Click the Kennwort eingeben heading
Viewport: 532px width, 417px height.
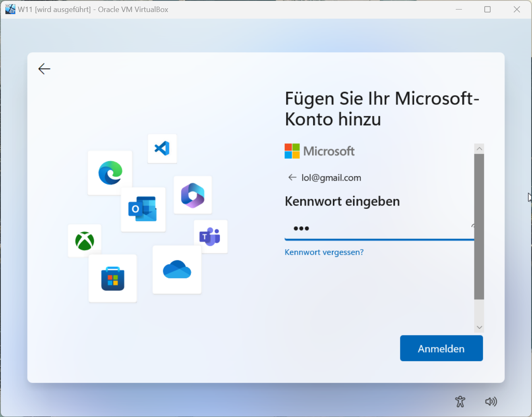pyautogui.click(x=342, y=201)
